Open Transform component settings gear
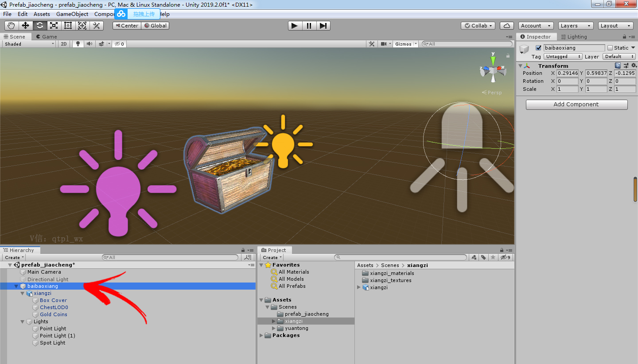Screen dimensions: 638x364 [634, 66]
